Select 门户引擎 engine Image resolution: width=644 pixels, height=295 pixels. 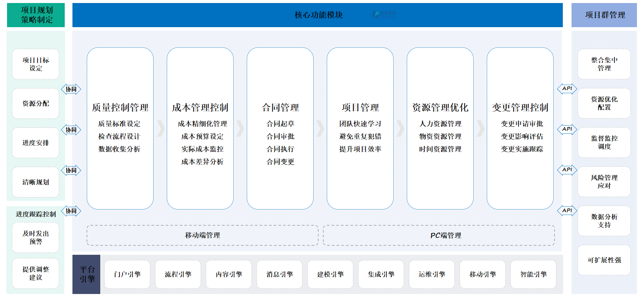tap(127, 274)
